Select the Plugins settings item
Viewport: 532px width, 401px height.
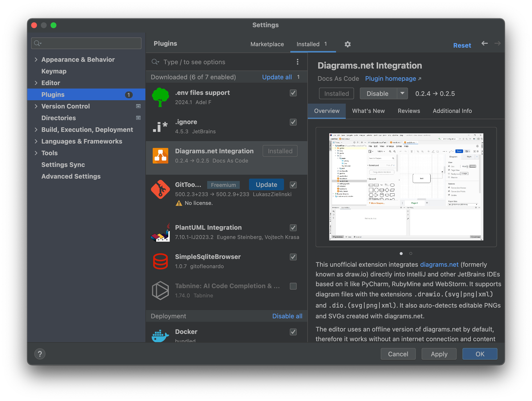pos(86,94)
